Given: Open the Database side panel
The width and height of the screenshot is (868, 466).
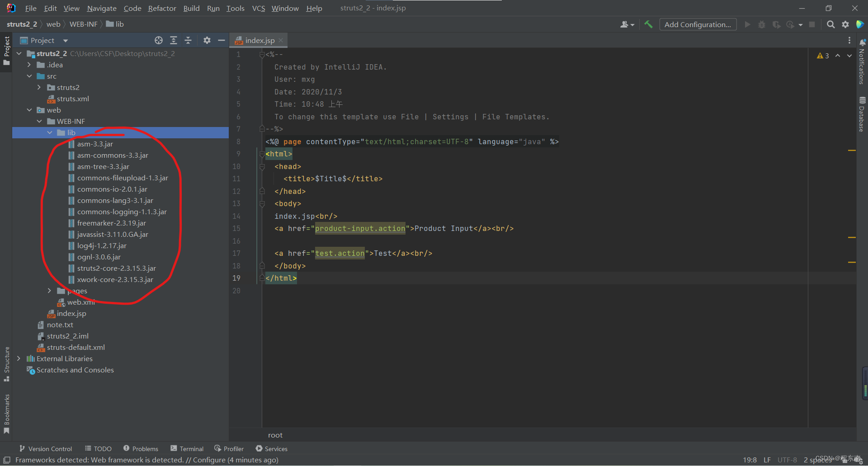Looking at the screenshot, I should pyautogui.click(x=862, y=114).
